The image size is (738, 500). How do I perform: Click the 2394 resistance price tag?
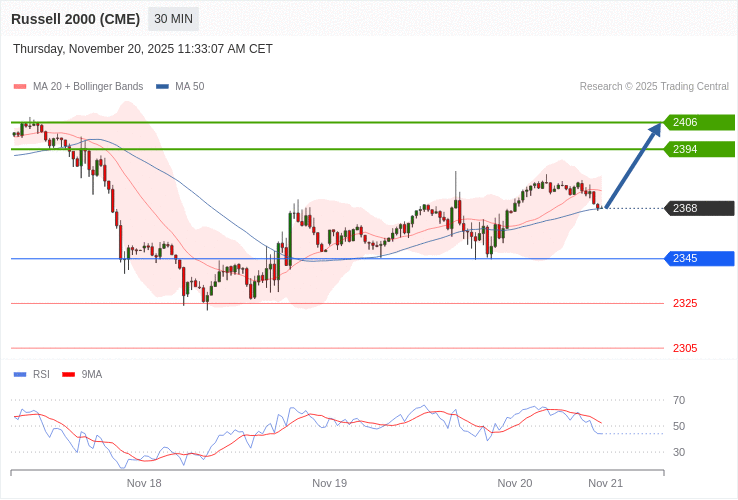point(699,149)
